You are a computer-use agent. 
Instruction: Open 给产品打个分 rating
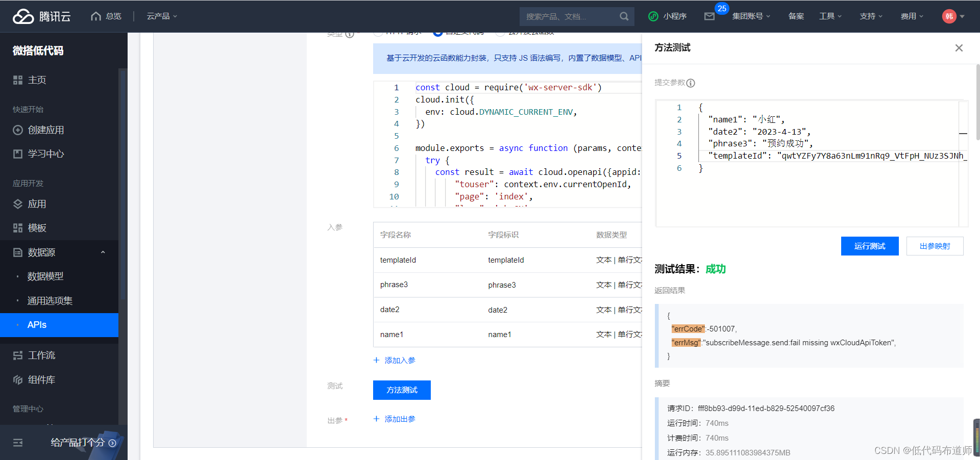click(84, 443)
